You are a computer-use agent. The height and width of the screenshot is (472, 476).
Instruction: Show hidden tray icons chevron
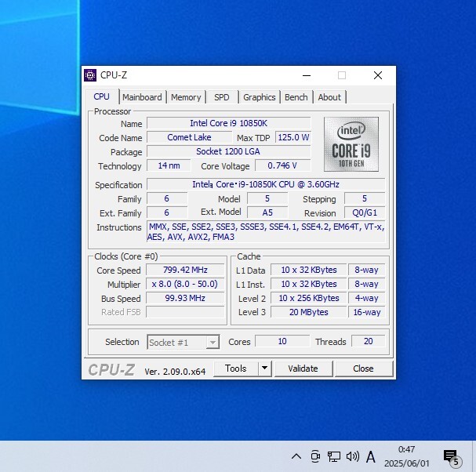(x=296, y=456)
